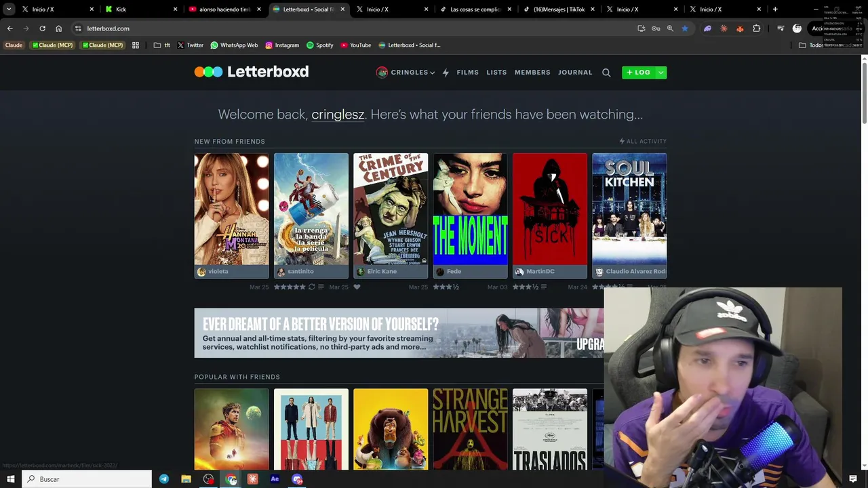The image size is (868, 488).
Task: Open the Strange Harvest poster
Action: 470,429
